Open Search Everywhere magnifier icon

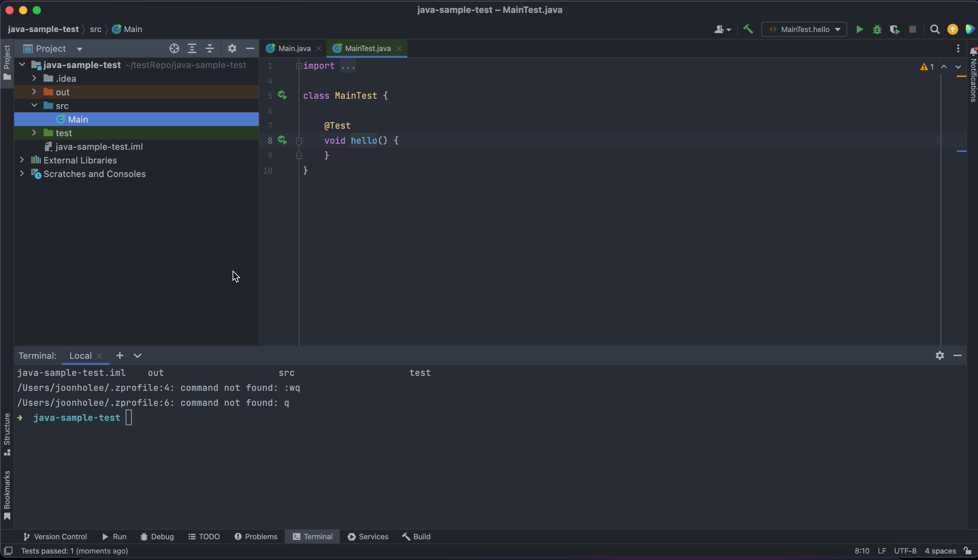934,30
